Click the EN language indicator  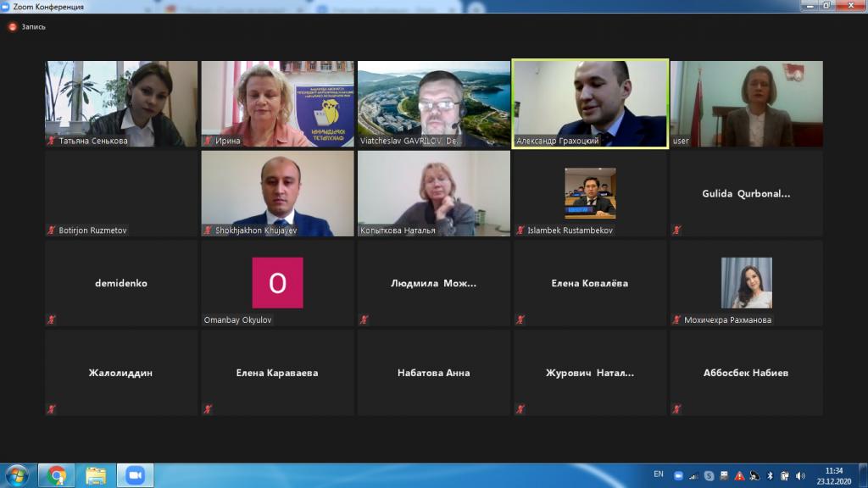pos(659,474)
